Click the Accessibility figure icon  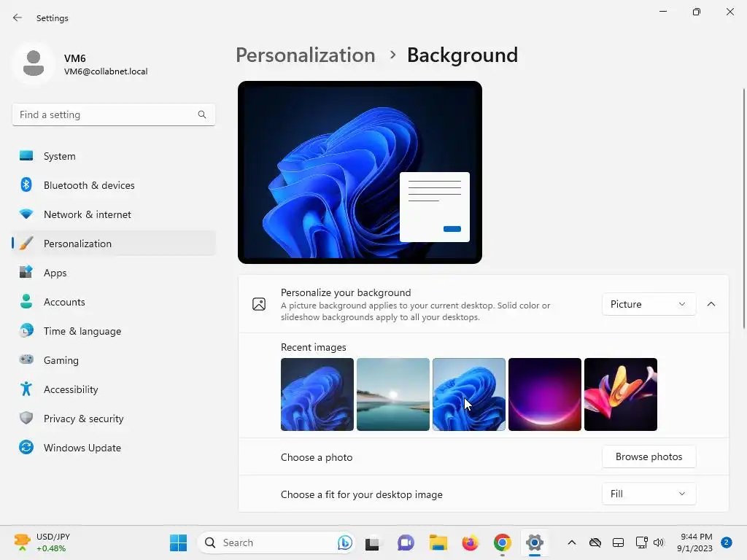26,389
